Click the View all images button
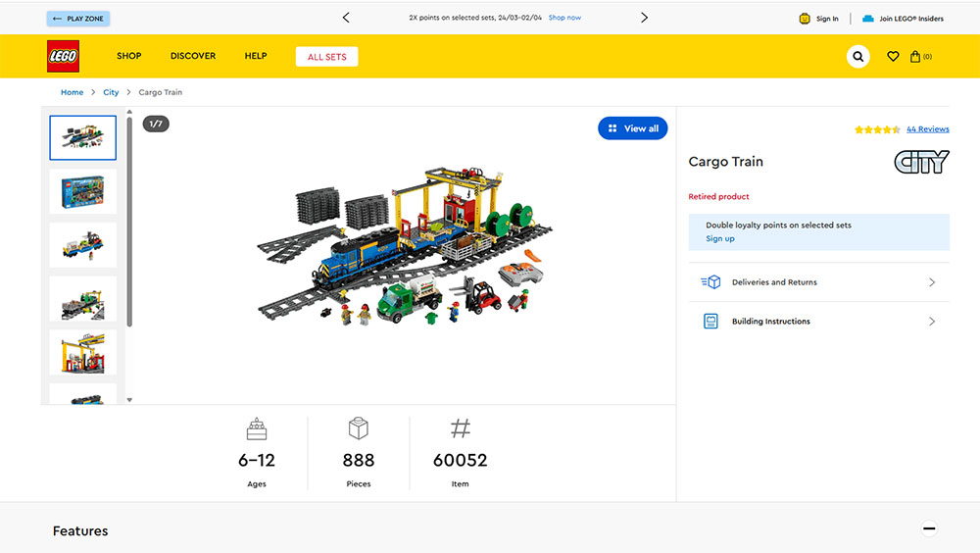The height and width of the screenshot is (553, 980). click(632, 128)
